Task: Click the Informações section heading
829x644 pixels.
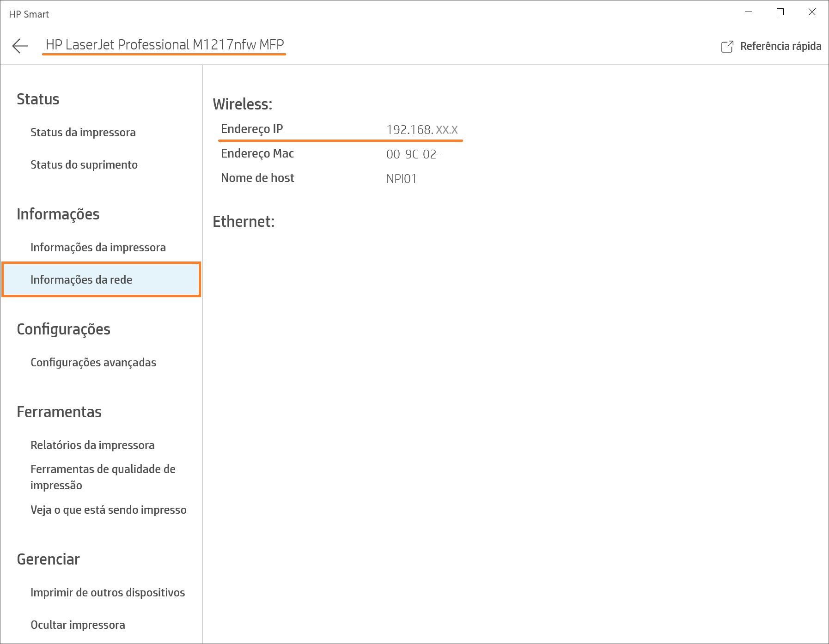Action: click(58, 214)
